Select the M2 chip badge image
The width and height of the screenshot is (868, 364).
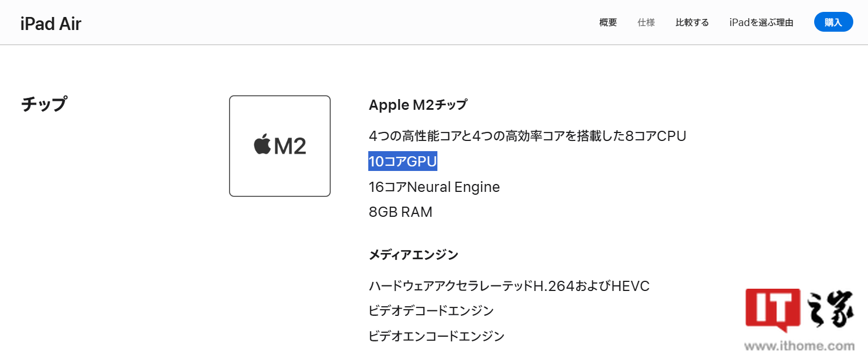(279, 145)
